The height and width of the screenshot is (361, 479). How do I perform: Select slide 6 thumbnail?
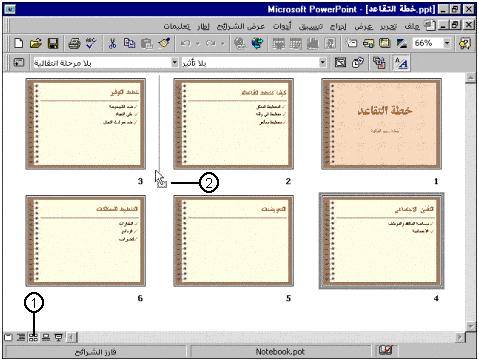(x=86, y=241)
